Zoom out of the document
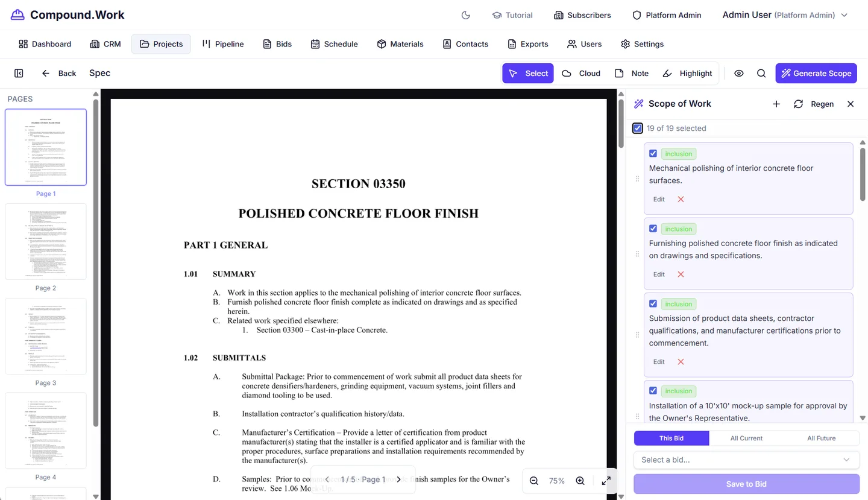 533,481
